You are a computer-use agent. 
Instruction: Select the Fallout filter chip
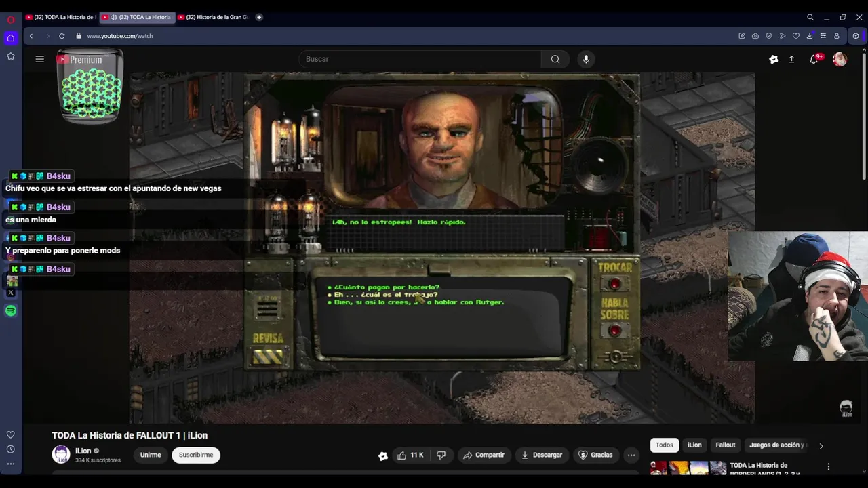tap(726, 445)
